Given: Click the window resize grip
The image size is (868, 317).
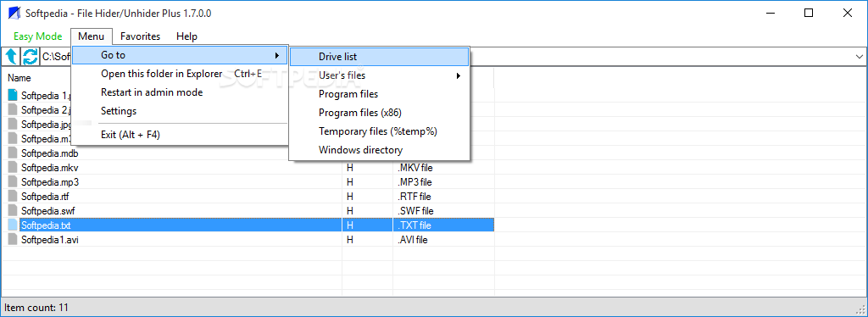Looking at the screenshot, I should [861, 310].
